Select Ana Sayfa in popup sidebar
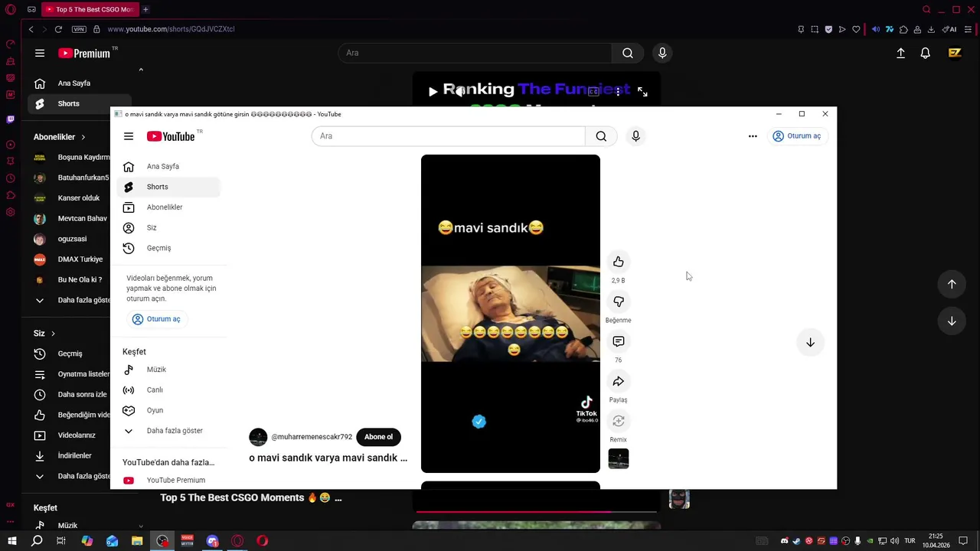This screenshot has height=551, width=980. point(168,166)
